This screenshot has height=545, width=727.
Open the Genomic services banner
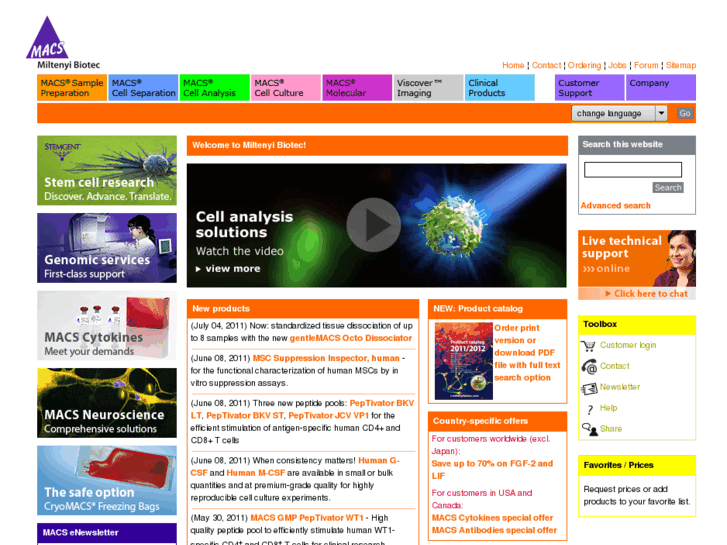coord(107,248)
